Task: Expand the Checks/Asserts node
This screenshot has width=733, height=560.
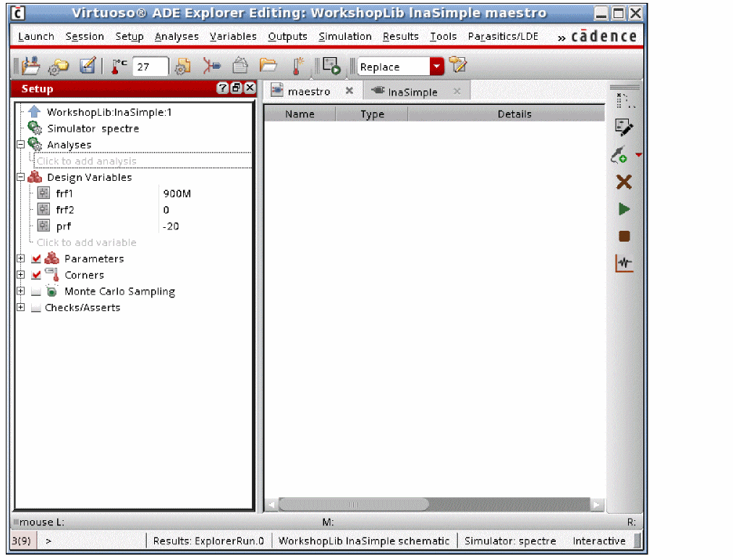Action: (20, 307)
